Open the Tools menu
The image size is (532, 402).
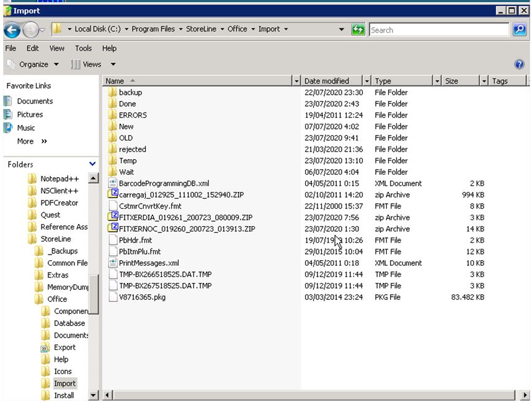pos(83,48)
